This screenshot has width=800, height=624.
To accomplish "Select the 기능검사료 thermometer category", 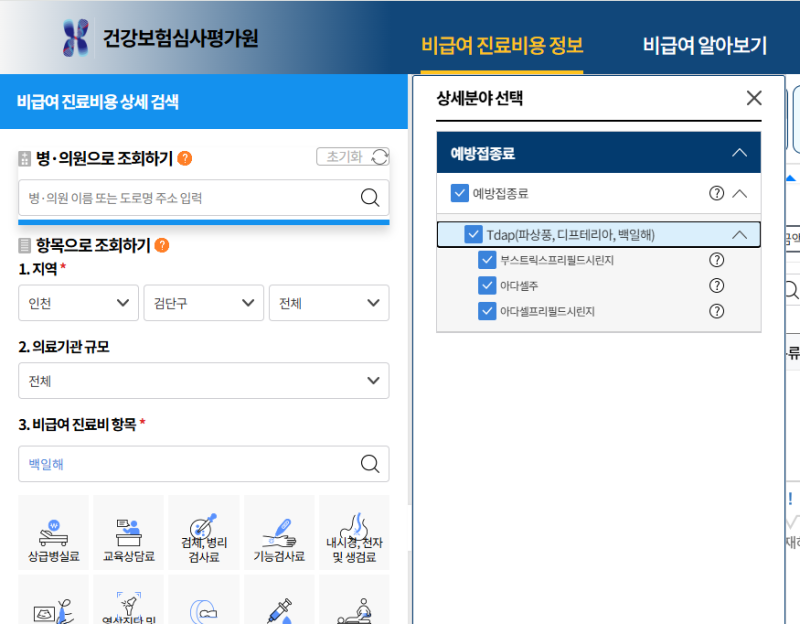I will tap(279, 532).
